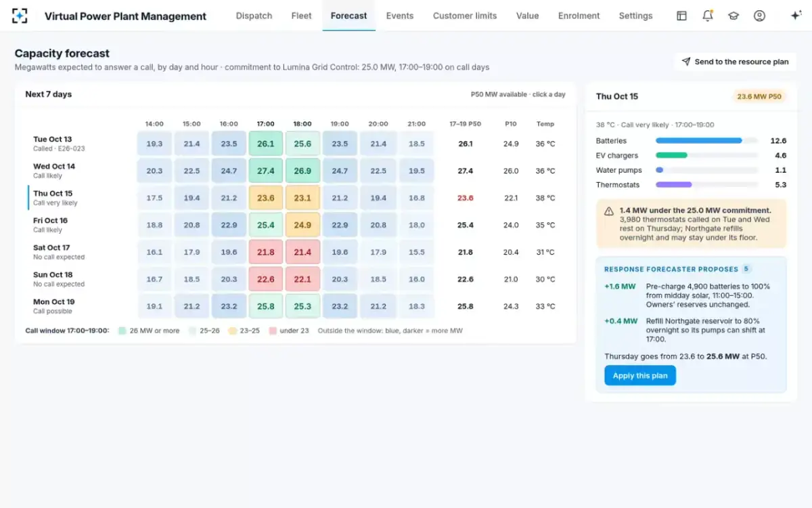This screenshot has height=508, width=812.
Task: Click the amber '23–25' legend swatch
Action: click(x=233, y=331)
